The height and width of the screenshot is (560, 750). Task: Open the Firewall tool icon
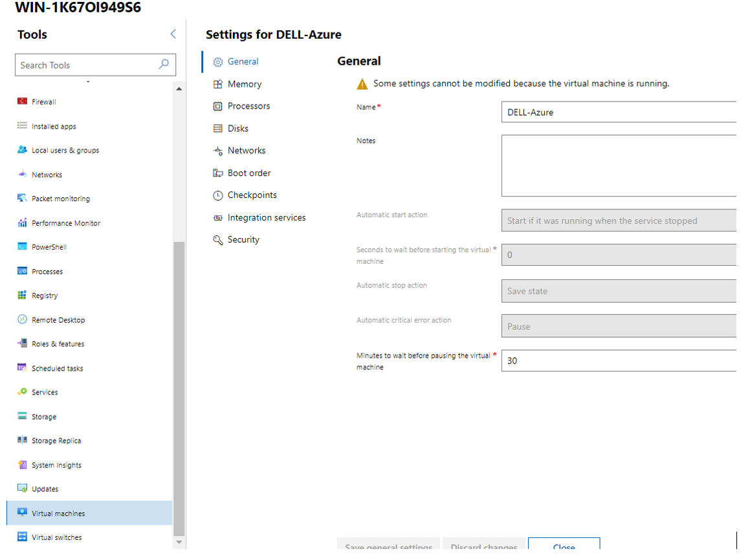pyautogui.click(x=22, y=102)
